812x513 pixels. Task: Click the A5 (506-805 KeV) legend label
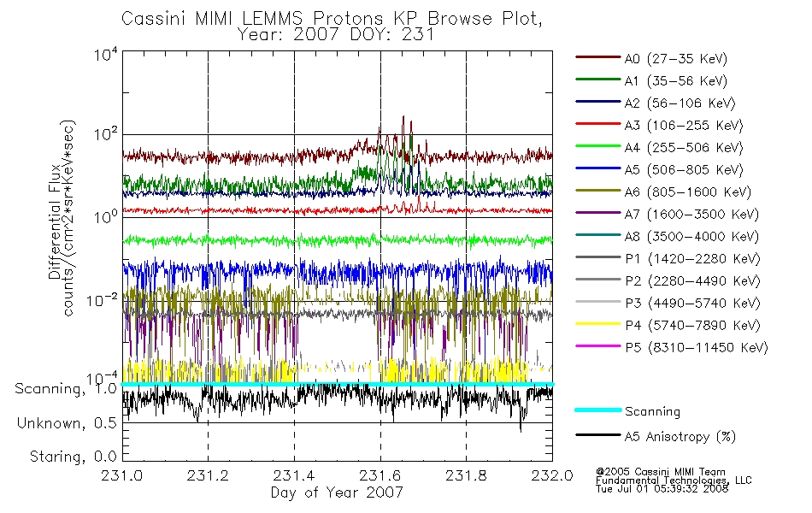point(684,170)
